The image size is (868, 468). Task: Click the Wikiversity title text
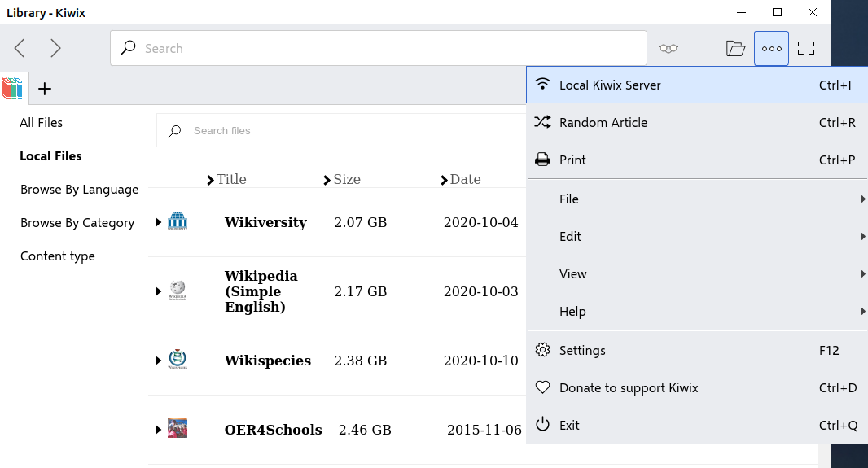pos(265,222)
